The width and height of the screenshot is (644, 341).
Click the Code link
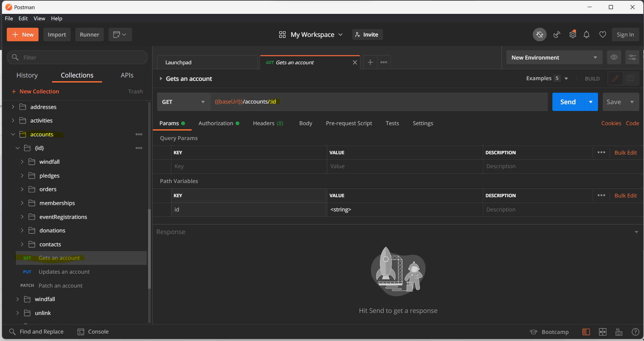click(x=633, y=123)
